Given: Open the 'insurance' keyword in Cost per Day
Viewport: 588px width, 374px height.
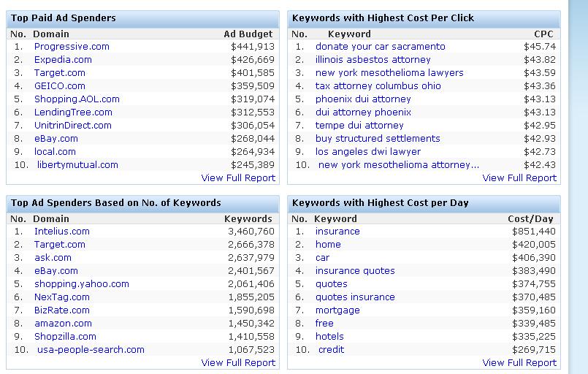Looking at the screenshot, I should coord(337,232).
